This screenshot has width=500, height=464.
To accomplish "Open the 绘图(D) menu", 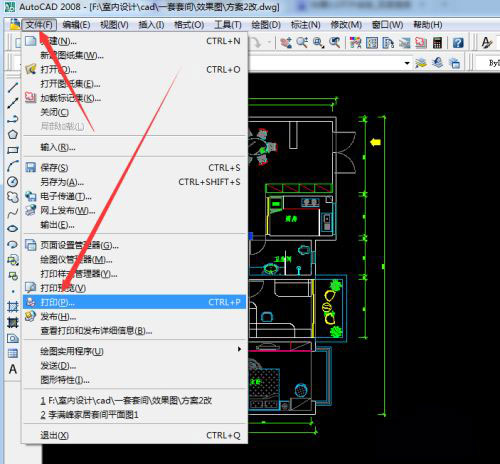I will pyautogui.click(x=266, y=25).
